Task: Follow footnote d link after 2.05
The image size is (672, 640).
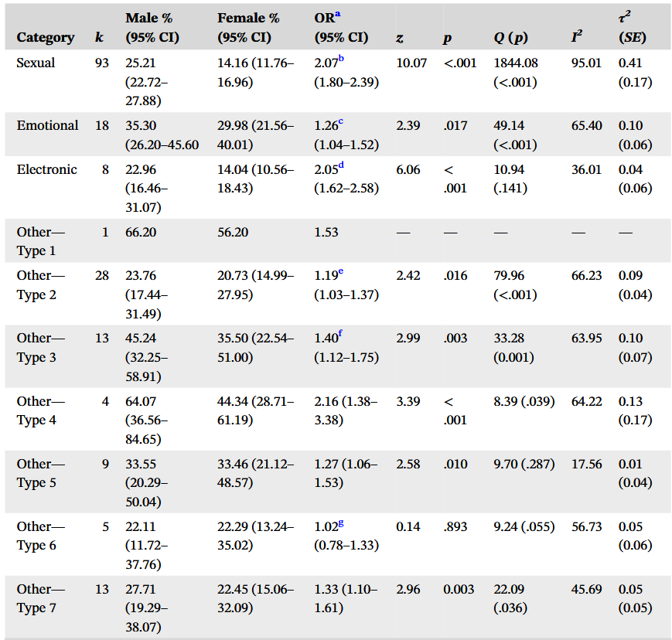Action: coord(341,165)
